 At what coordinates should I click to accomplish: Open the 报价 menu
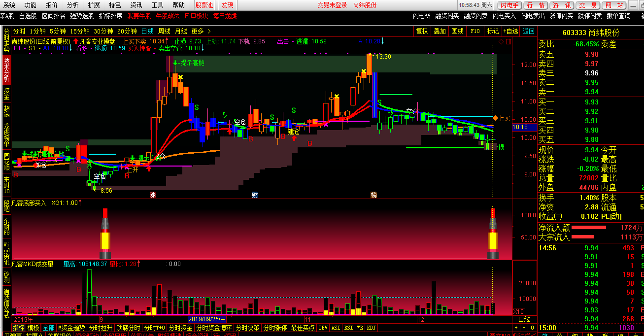(x=51, y=5)
